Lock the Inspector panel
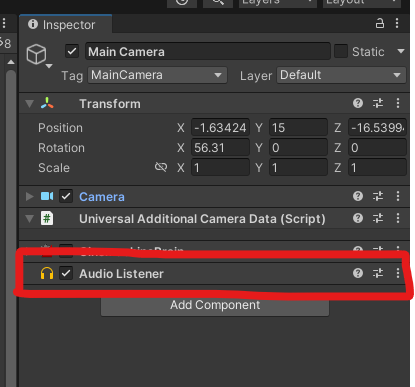This screenshot has height=387, width=415. point(380,23)
